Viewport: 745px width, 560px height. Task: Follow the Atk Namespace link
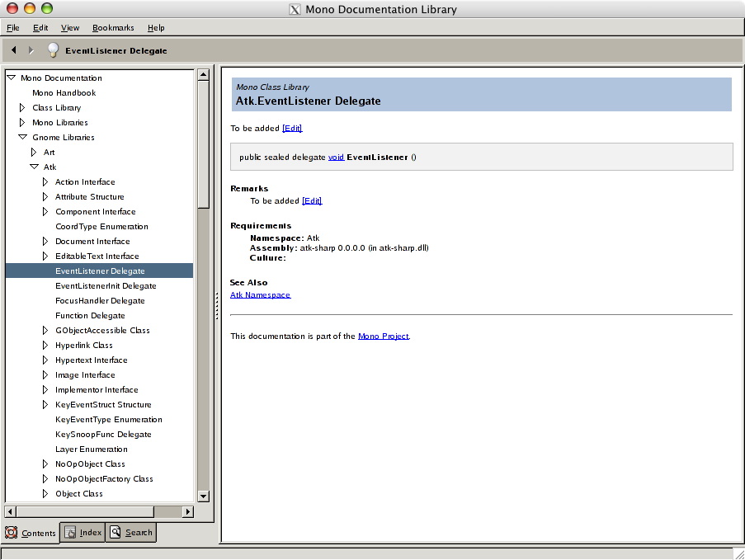point(261,295)
